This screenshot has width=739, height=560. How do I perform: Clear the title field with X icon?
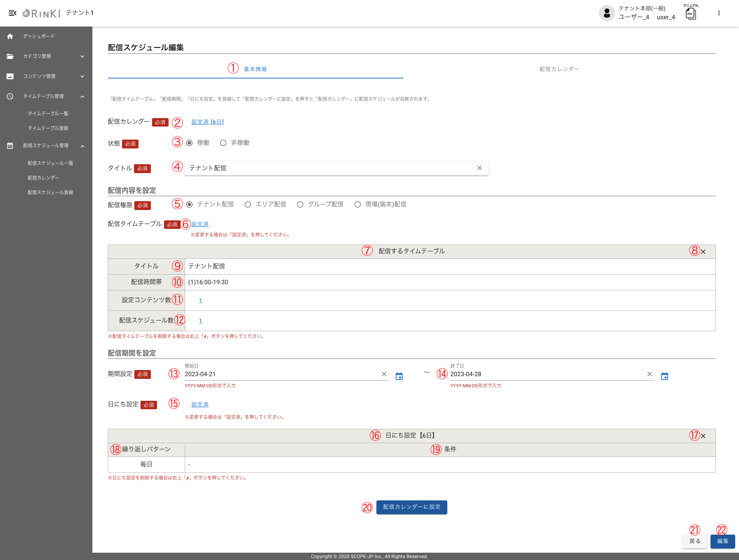479,168
